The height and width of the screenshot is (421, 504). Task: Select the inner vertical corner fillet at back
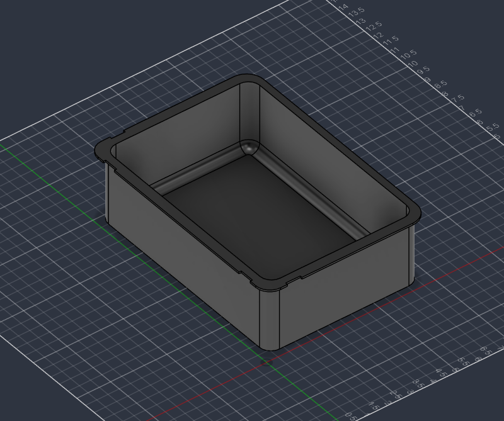[249, 113]
